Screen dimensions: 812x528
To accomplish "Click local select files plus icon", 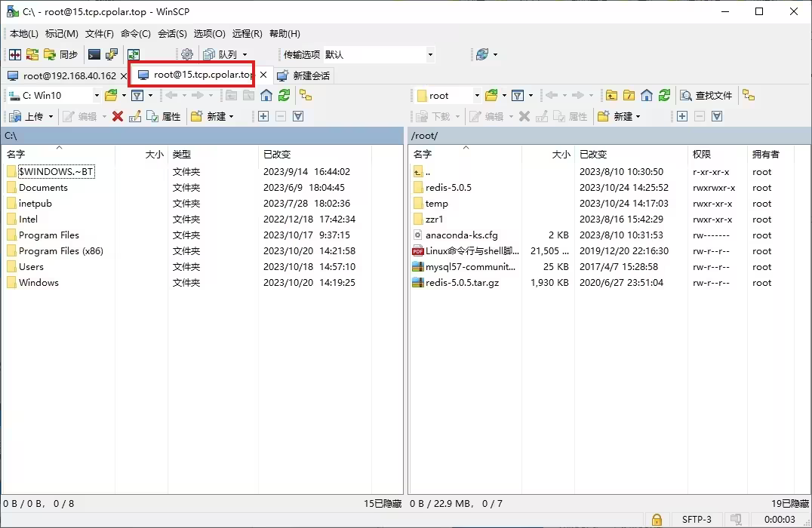I will tap(263, 116).
